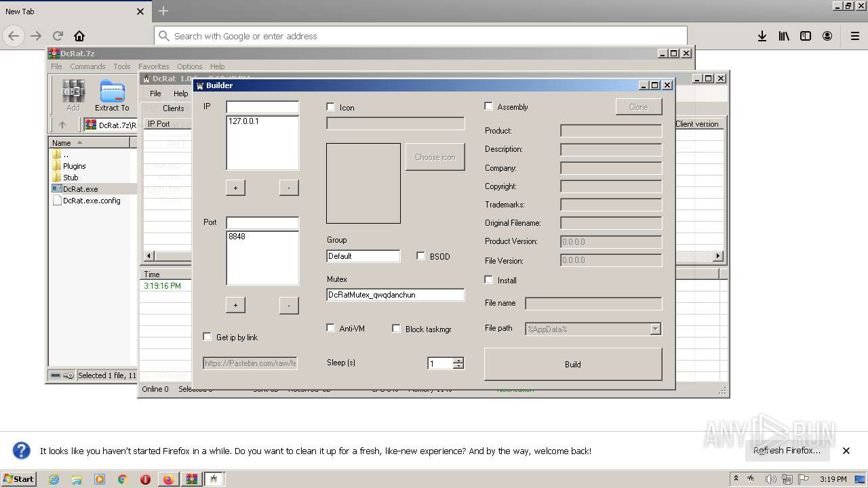
Task: Select 127.0.0.1 in the IP list
Action: (243, 121)
